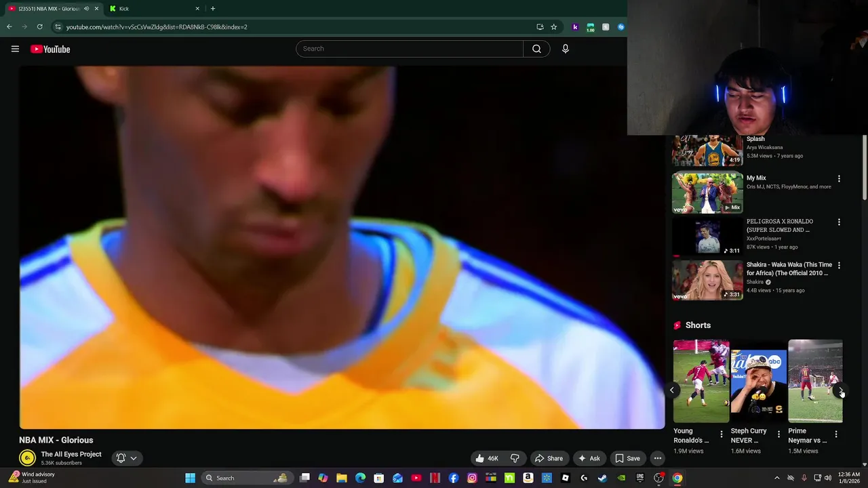Dislike the NBA MIX video
This screenshot has height=488, width=868.
click(x=515, y=458)
